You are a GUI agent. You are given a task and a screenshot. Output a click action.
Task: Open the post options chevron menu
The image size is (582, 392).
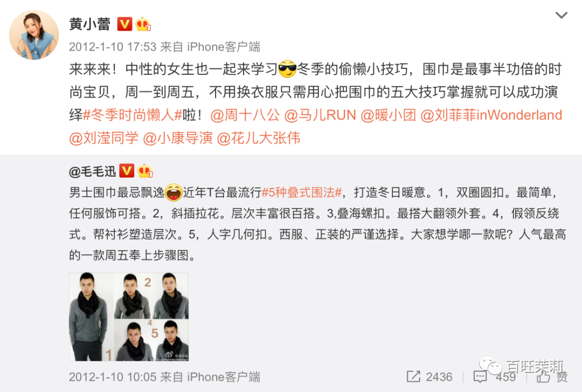pos(561,15)
